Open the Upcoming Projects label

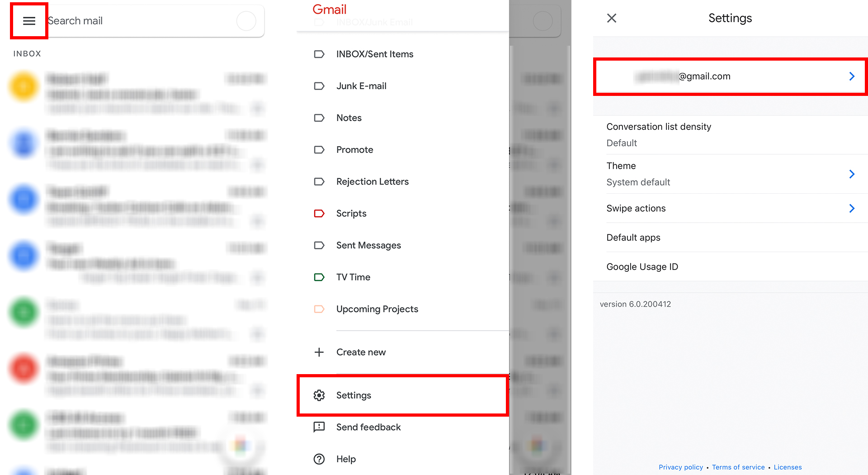[x=377, y=309]
